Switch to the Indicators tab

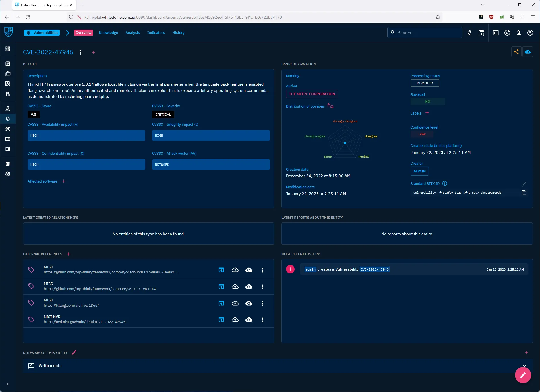tap(156, 33)
